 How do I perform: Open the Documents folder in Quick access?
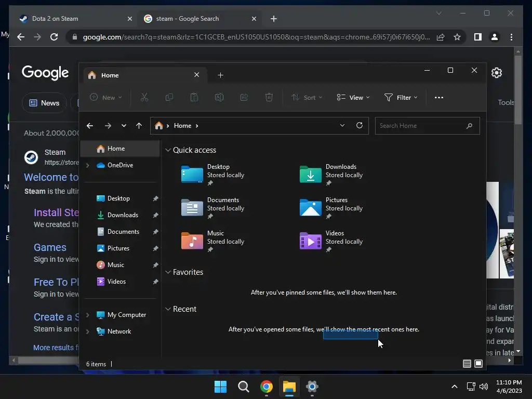[212, 208]
